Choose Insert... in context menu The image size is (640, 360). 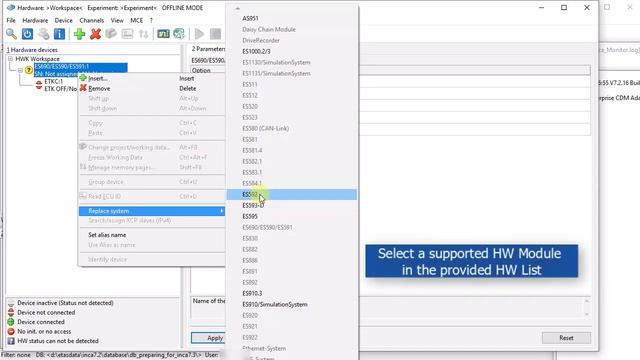tap(151, 78)
